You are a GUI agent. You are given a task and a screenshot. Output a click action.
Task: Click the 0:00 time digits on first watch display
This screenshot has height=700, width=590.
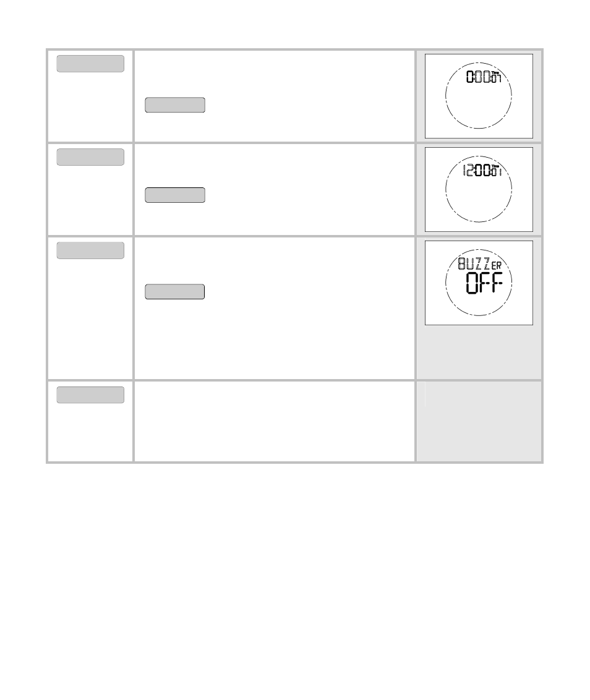click(x=478, y=77)
